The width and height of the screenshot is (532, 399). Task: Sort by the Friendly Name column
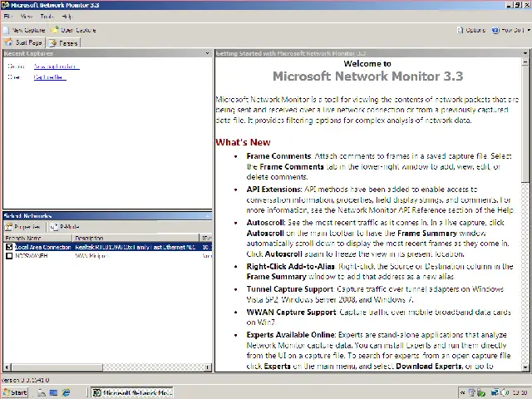tap(37, 238)
